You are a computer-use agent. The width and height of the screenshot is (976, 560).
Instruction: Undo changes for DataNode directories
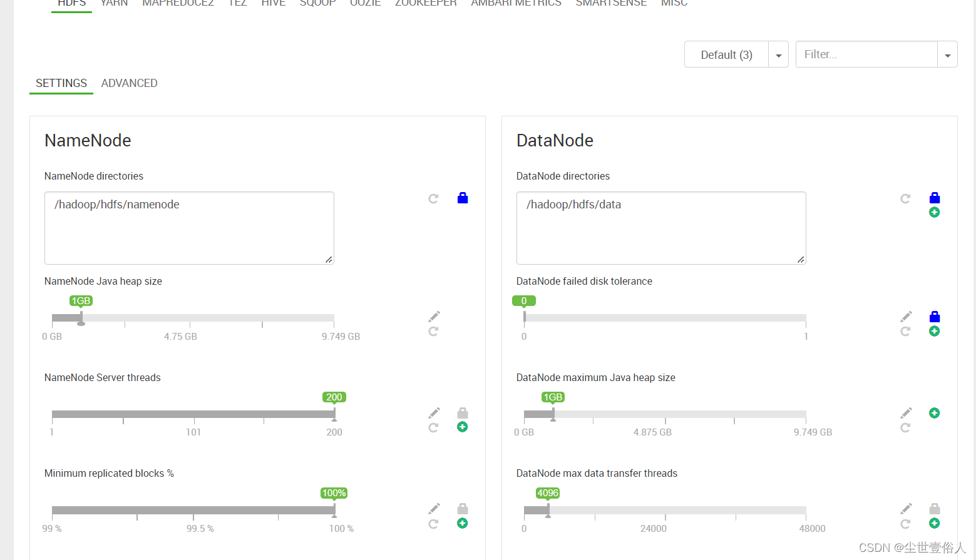click(x=905, y=198)
